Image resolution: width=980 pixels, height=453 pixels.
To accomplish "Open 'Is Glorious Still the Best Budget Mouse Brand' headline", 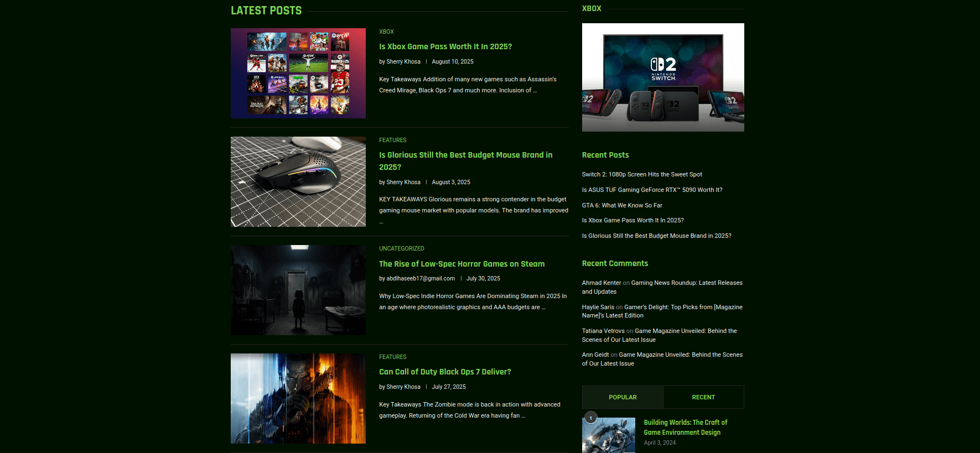I will (x=466, y=161).
